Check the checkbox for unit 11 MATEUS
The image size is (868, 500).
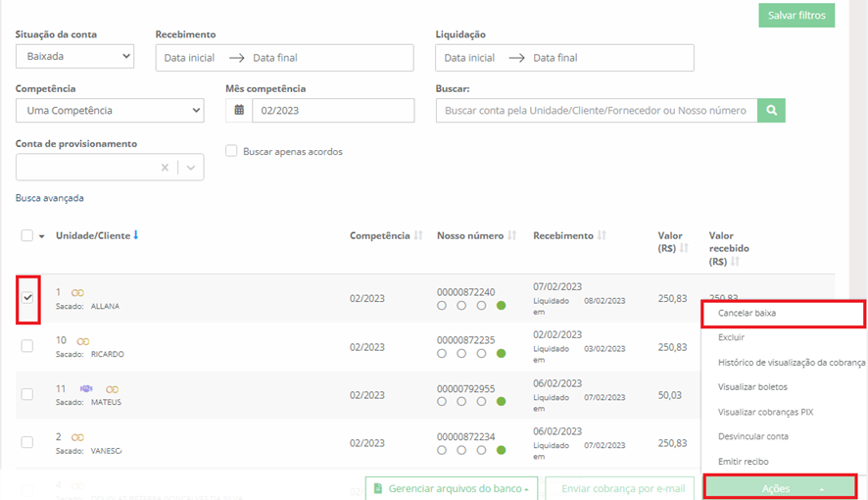(x=27, y=394)
